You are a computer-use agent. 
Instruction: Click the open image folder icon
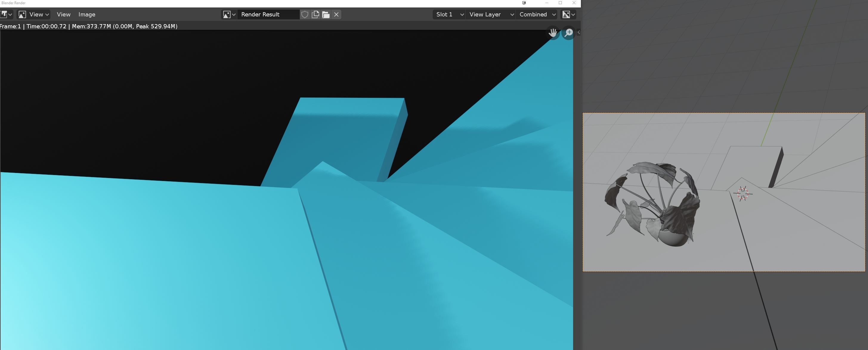click(326, 15)
